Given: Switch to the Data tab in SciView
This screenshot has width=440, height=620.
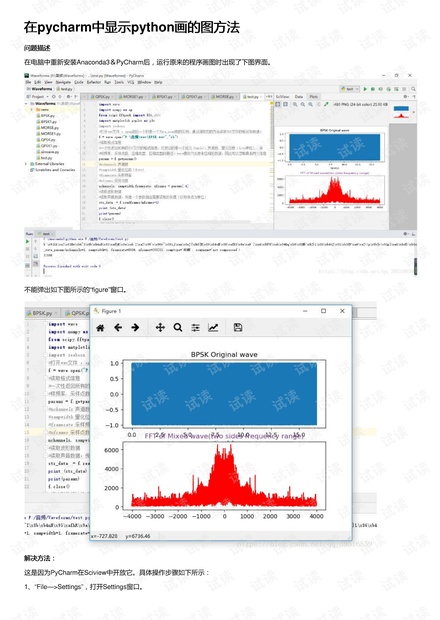Looking at the screenshot, I should click(x=299, y=96).
